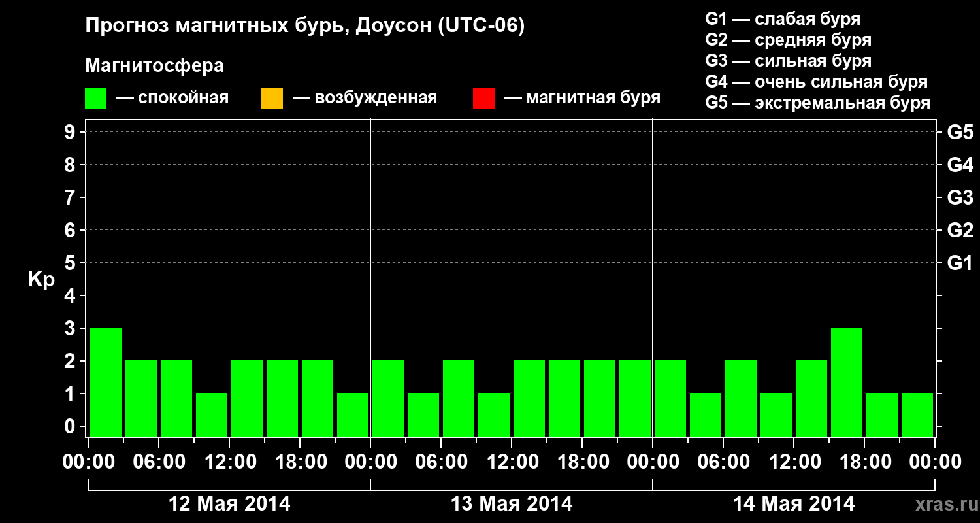Viewport: 980px width, 523px height.
Task: Click the first bar of 14 Мая at 00:00
Action: (670, 398)
